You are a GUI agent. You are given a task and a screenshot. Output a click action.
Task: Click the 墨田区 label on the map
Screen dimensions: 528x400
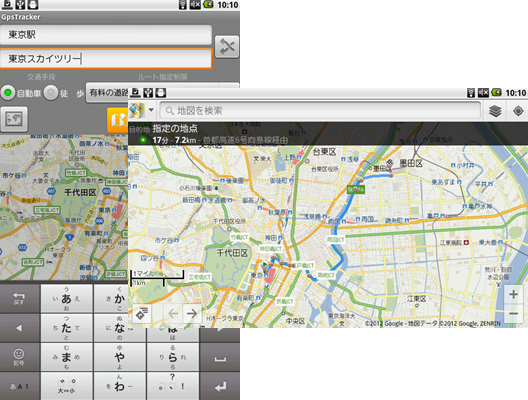pos(411,163)
